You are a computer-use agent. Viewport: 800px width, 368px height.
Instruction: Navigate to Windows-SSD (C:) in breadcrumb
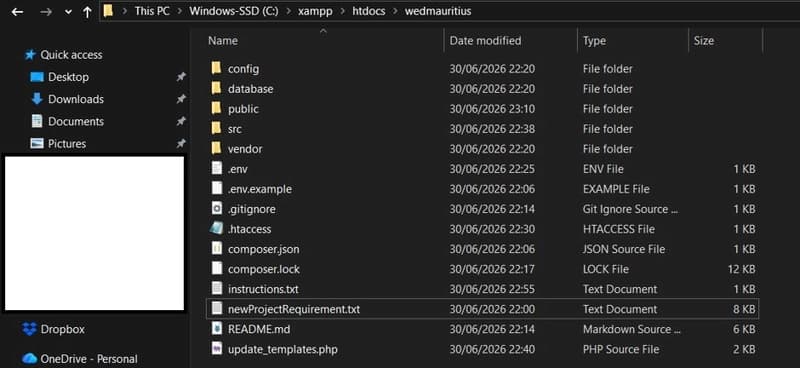click(x=234, y=11)
